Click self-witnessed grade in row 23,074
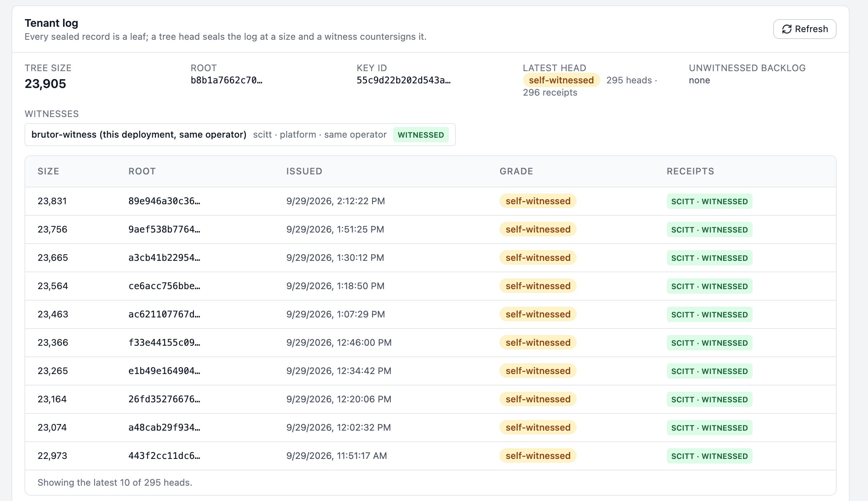This screenshot has width=868, height=501. pyautogui.click(x=538, y=428)
